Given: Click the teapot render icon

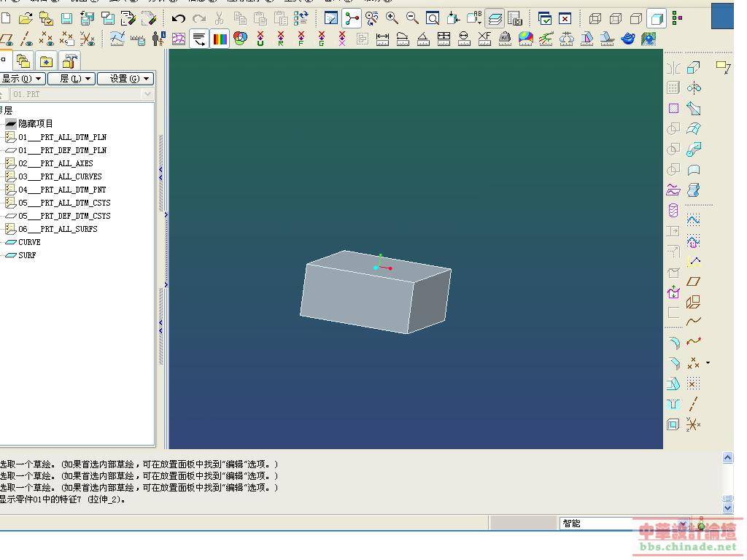Looking at the screenshot, I should click(628, 39).
